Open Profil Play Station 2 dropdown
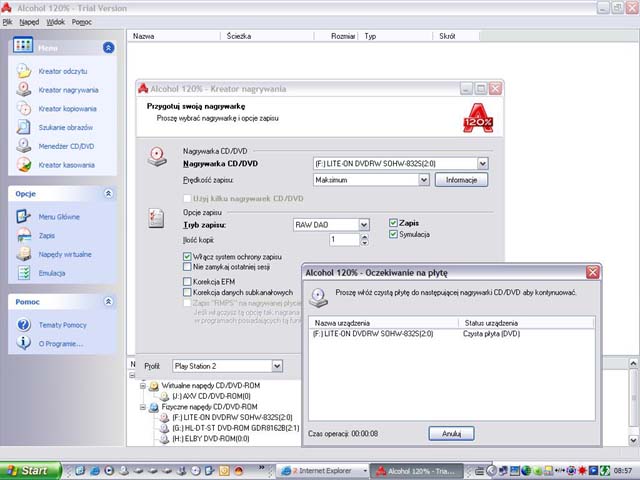 pos(277,366)
